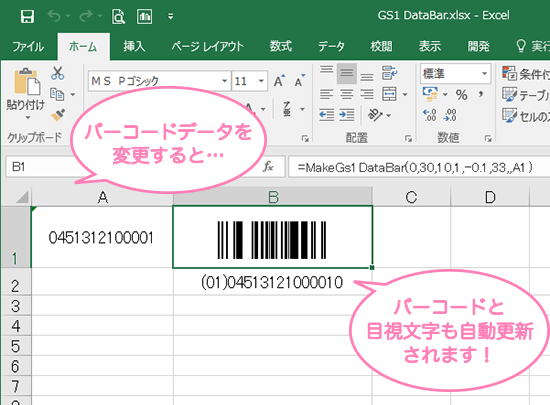
Task: Apply comma style
Action: click(x=481, y=94)
